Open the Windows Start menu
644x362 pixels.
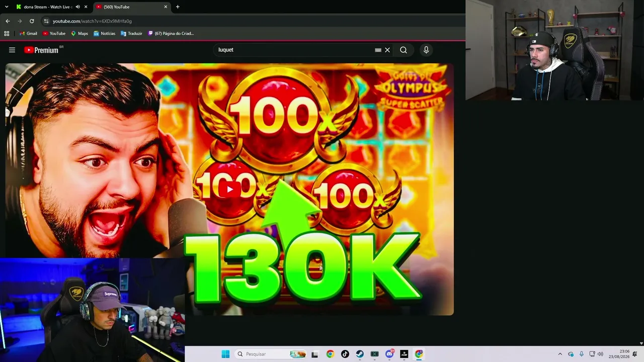click(225, 354)
